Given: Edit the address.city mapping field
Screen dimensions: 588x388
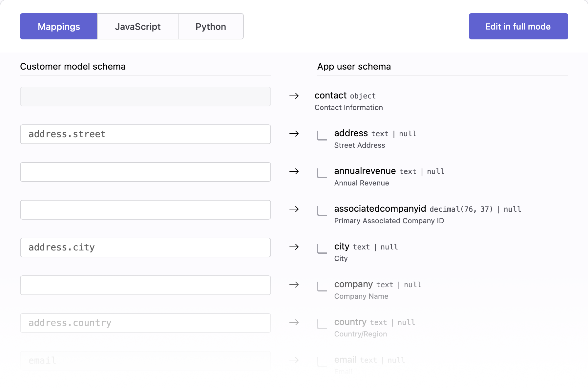Looking at the screenshot, I should click(x=145, y=248).
